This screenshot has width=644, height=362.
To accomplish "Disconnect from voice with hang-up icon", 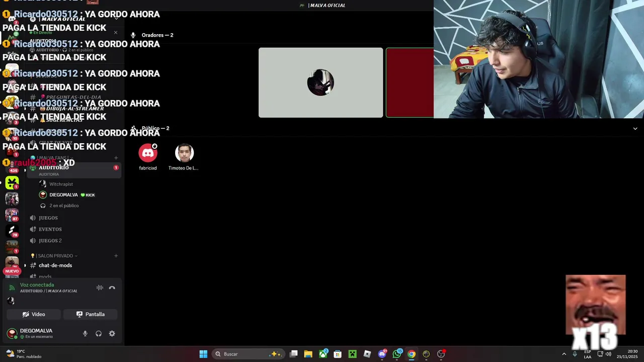I will tap(112, 288).
